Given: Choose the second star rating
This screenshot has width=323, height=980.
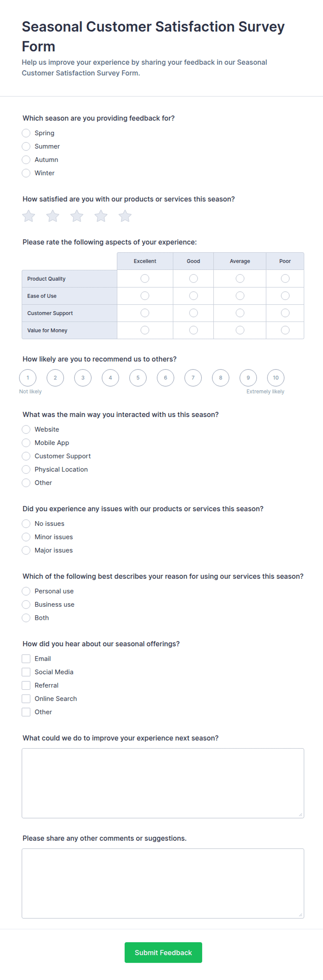Looking at the screenshot, I should tap(52, 216).
